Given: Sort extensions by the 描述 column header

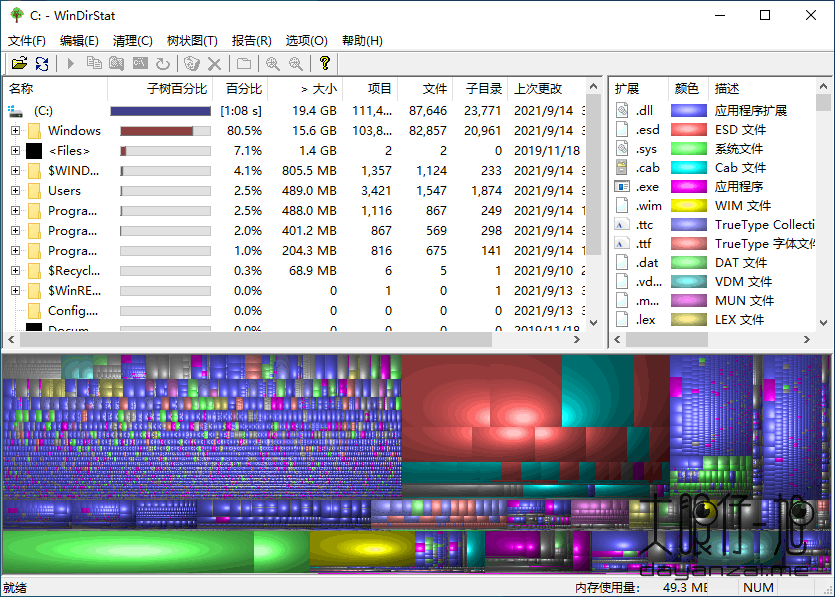Looking at the screenshot, I should coord(762,89).
